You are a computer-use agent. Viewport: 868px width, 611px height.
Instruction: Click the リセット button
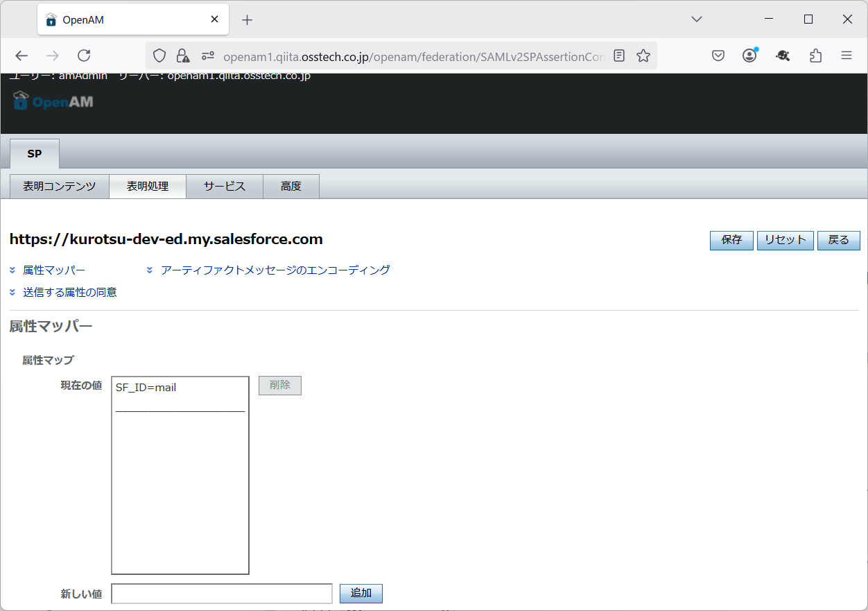(785, 240)
